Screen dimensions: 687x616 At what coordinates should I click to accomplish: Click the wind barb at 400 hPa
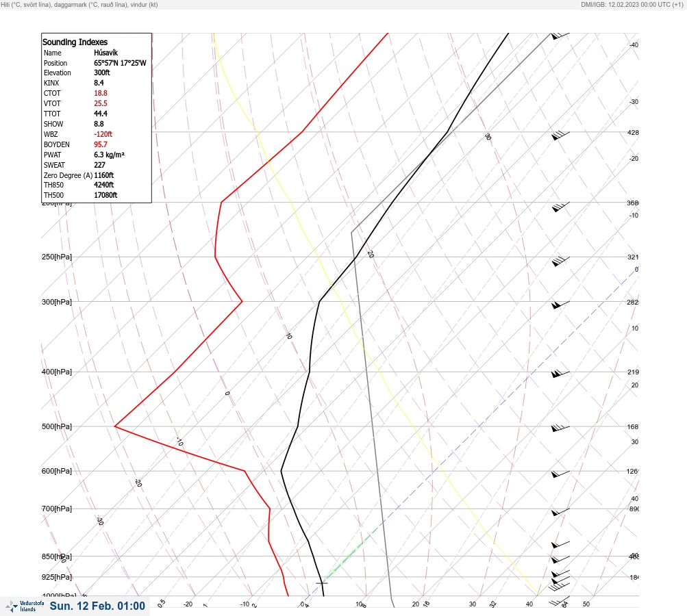pos(560,374)
